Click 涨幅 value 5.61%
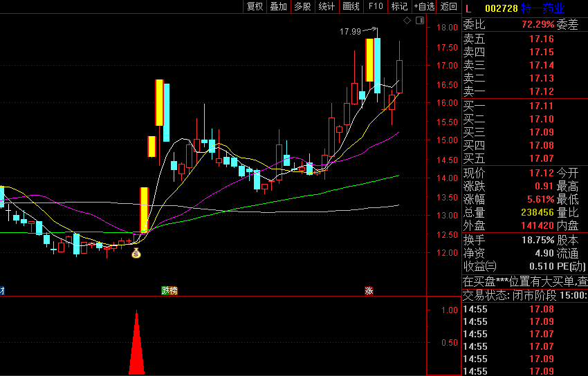 pyautogui.click(x=542, y=199)
